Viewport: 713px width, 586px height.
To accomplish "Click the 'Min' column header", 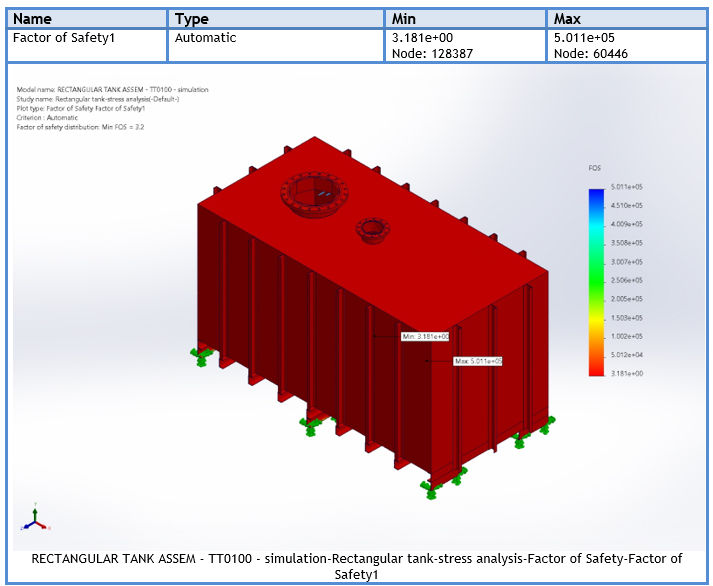I will pyautogui.click(x=465, y=19).
